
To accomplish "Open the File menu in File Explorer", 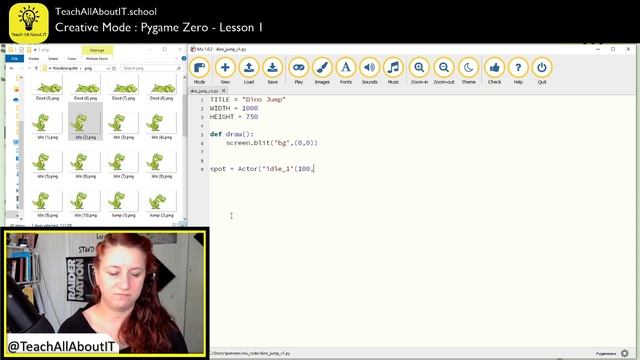I will point(15,59).
